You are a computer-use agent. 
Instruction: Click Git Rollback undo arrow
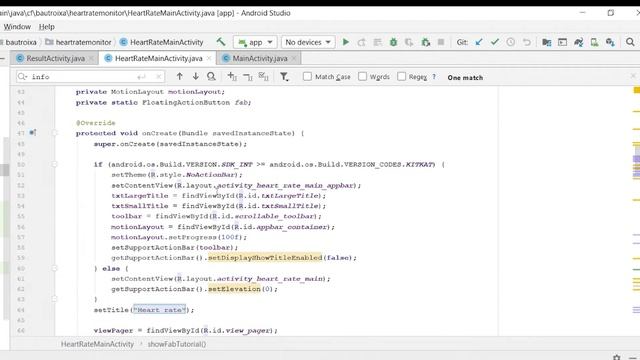point(527,42)
